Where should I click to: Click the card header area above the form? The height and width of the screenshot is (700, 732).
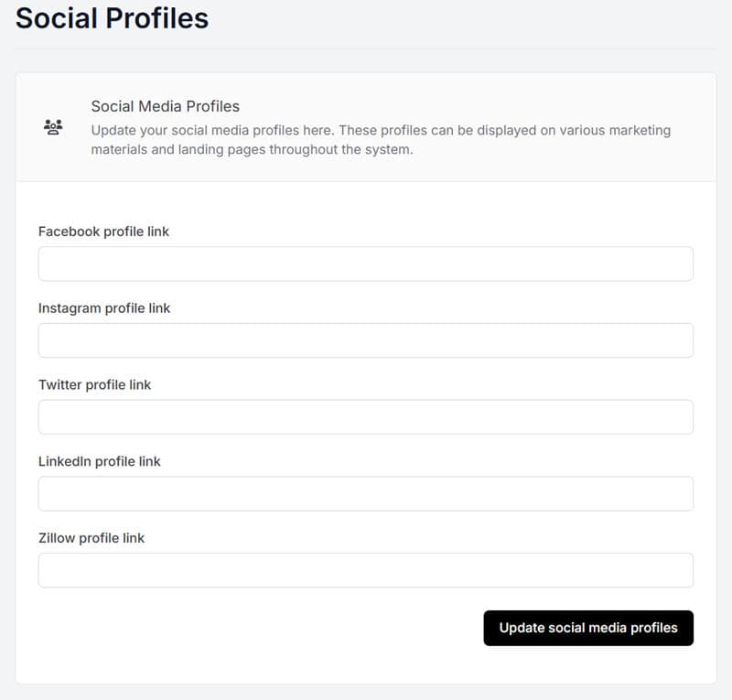point(366,126)
